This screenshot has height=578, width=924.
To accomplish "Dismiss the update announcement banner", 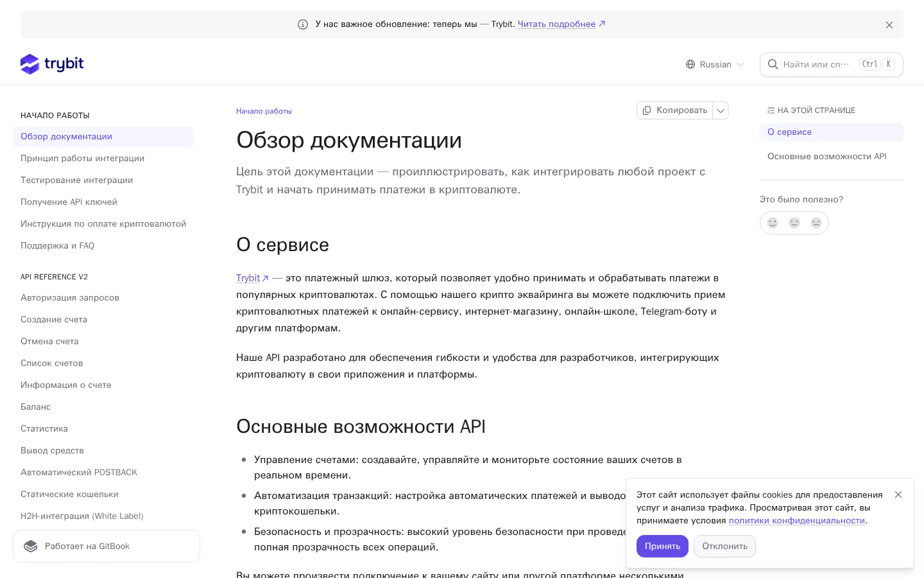I will coord(889,25).
